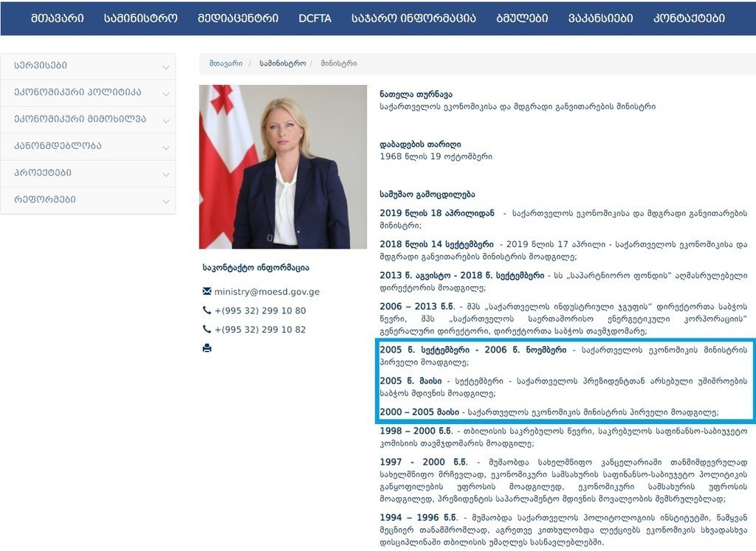
Task: Click the envelope email icon
Action: click(207, 291)
